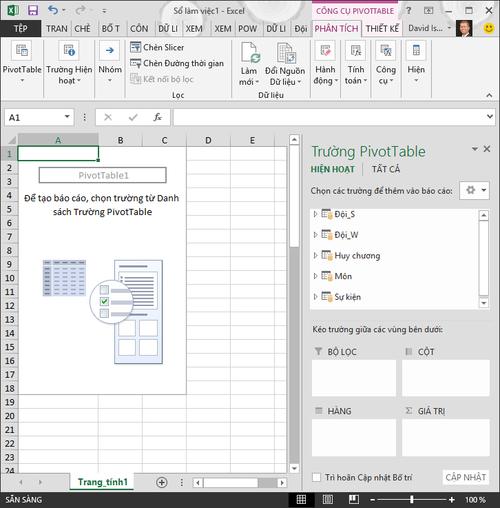Viewport: 500px width, 508px height.
Task: Click the Insert Function fx icon
Action: (x=157, y=117)
